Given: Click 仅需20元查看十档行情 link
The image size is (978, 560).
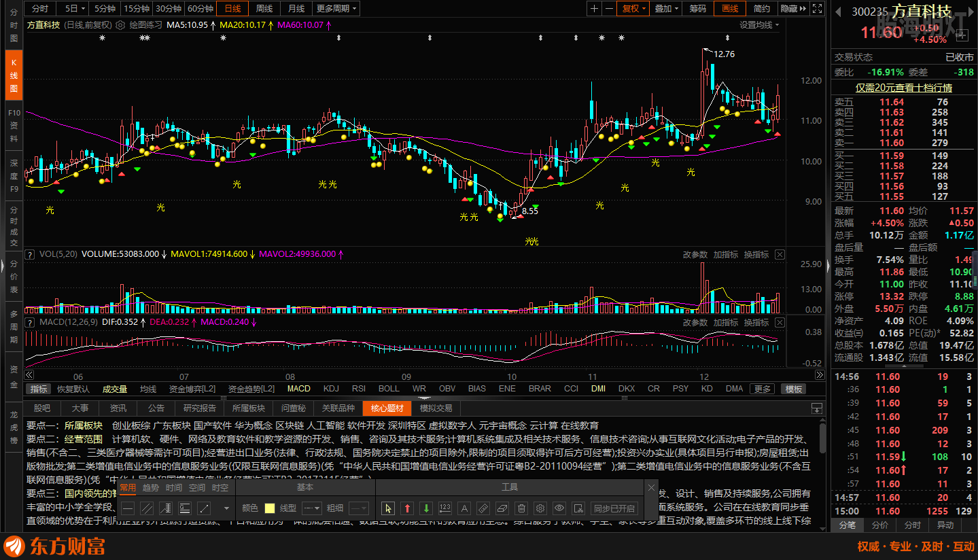Looking at the screenshot, I should pyautogui.click(x=903, y=88).
